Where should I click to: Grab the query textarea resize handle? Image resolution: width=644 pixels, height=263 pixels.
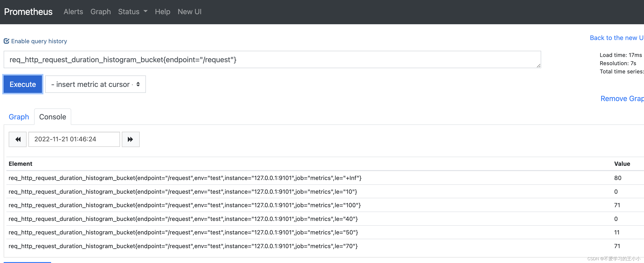pos(538,65)
